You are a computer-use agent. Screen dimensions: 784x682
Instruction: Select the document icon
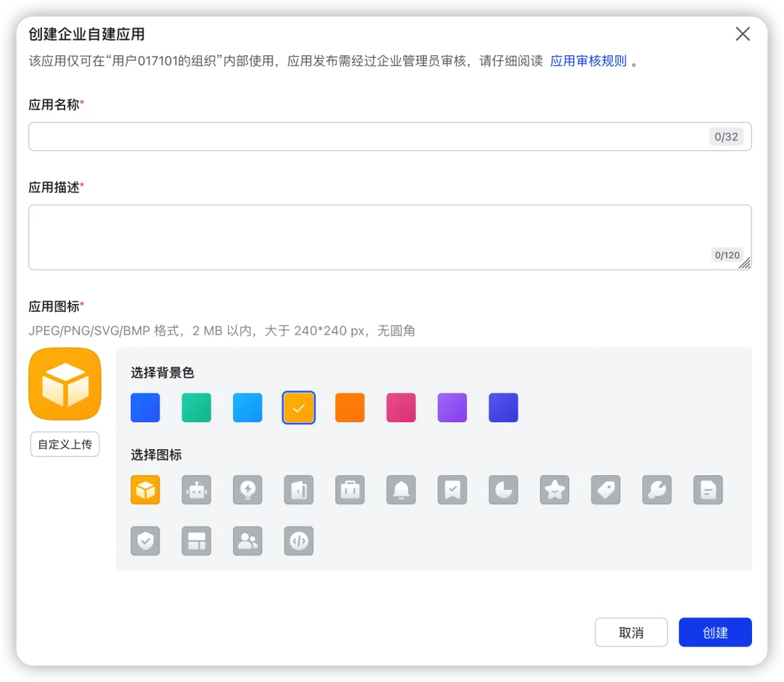click(x=708, y=490)
